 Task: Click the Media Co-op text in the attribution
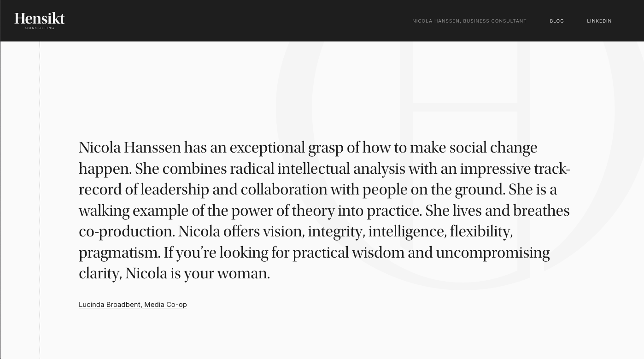pos(165,305)
